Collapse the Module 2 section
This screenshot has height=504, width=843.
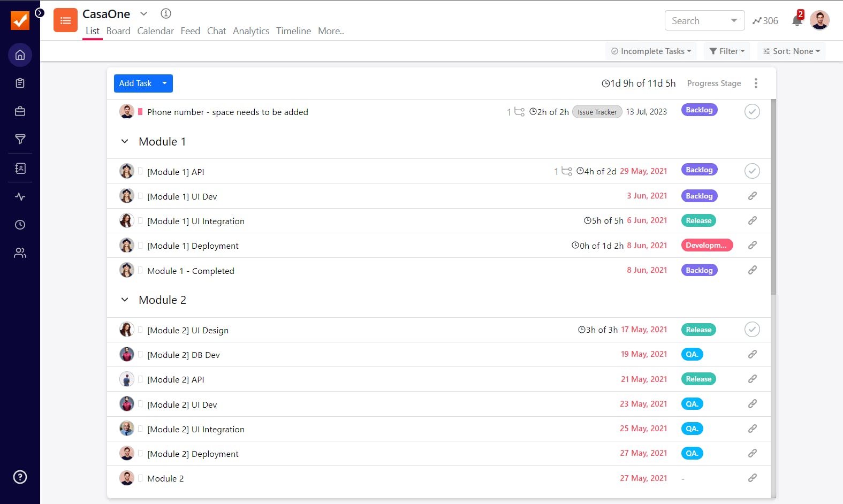125,300
